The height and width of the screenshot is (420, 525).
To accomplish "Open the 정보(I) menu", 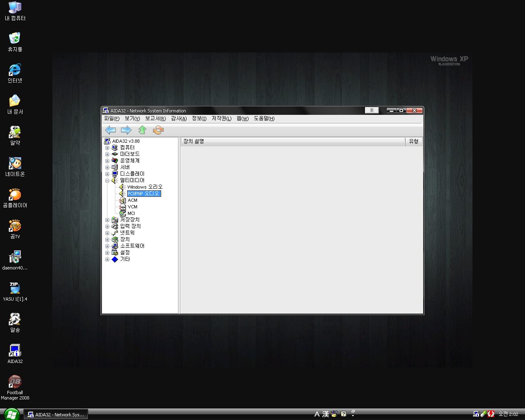I will point(199,119).
